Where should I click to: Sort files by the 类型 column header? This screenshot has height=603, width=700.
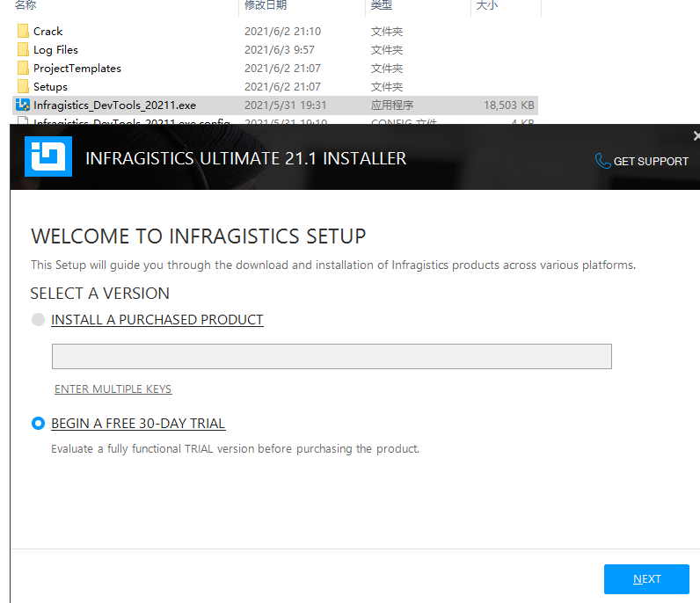[382, 5]
